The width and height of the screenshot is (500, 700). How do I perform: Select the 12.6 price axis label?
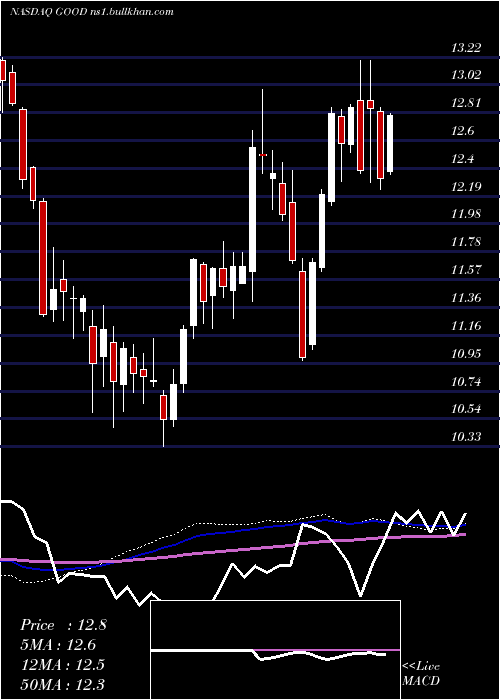coord(463,131)
